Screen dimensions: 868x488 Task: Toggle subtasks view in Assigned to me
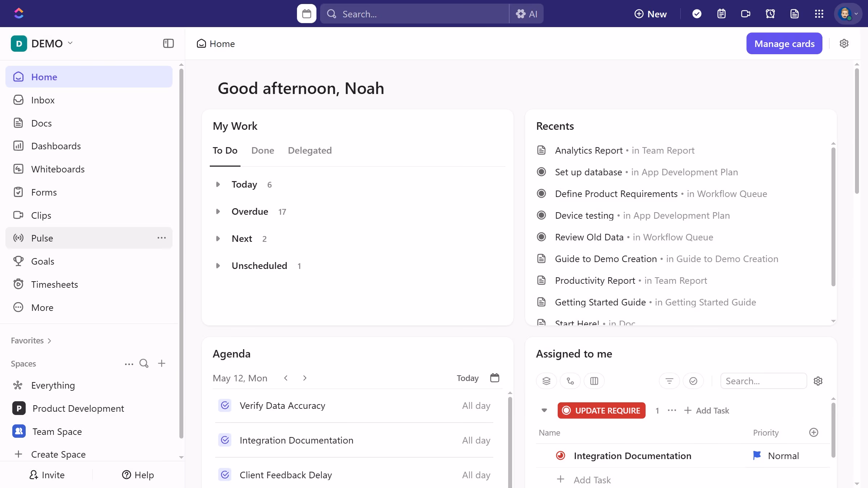click(570, 381)
